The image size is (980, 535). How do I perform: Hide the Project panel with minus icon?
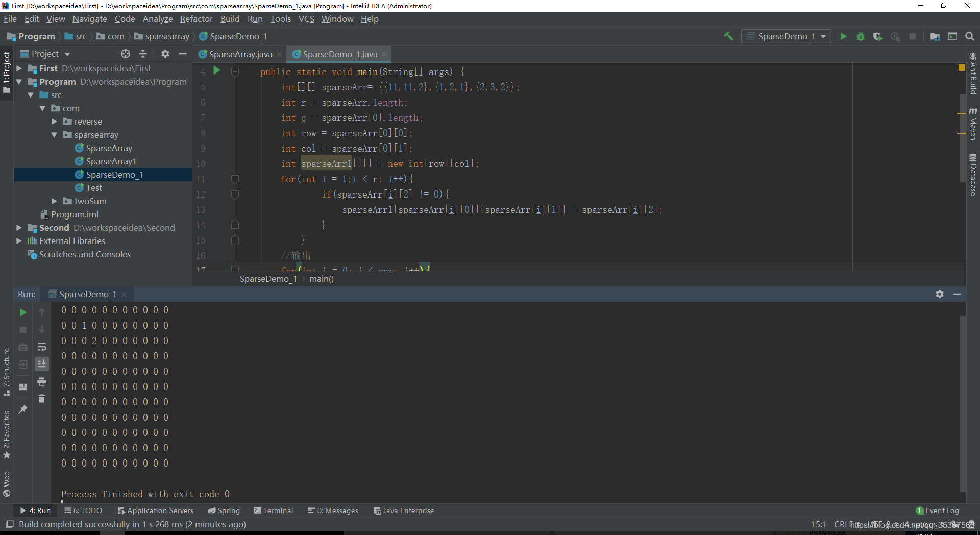point(182,54)
